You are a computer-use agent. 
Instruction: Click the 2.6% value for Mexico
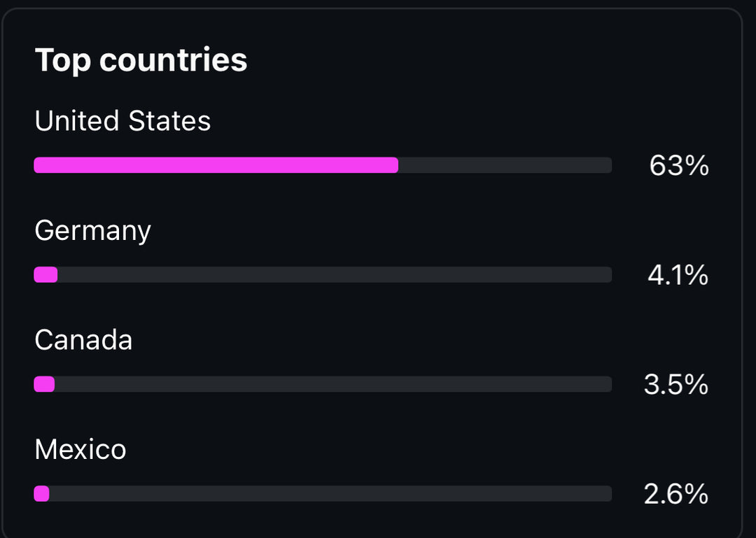point(675,495)
